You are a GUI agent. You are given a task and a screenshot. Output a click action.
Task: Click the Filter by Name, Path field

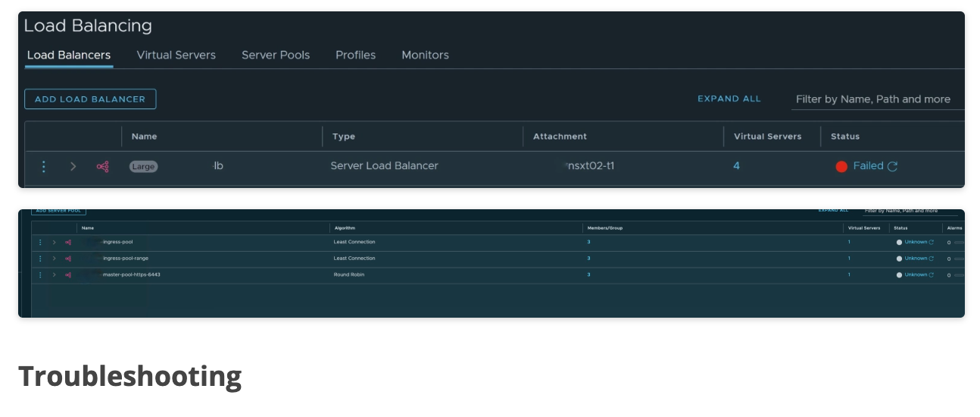coord(875,99)
